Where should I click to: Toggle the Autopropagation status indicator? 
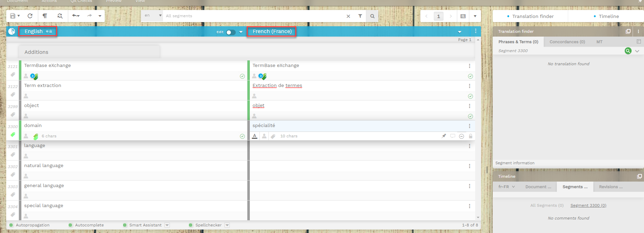11,225
